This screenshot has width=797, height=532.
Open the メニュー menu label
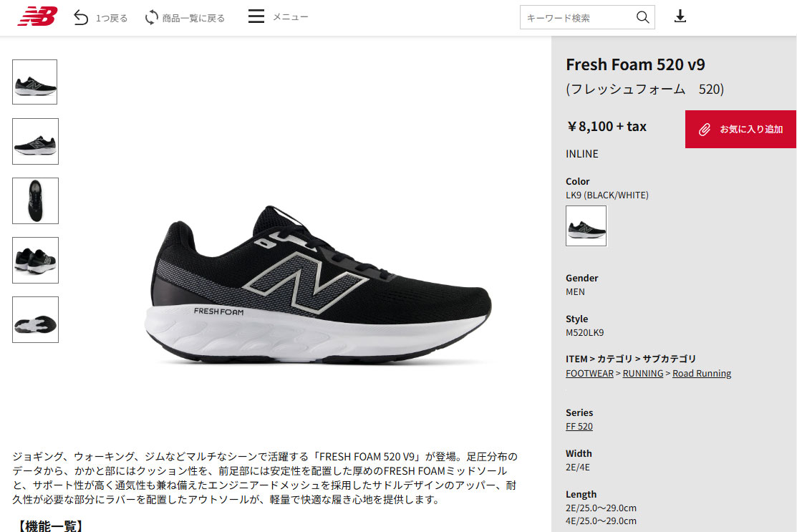click(290, 16)
